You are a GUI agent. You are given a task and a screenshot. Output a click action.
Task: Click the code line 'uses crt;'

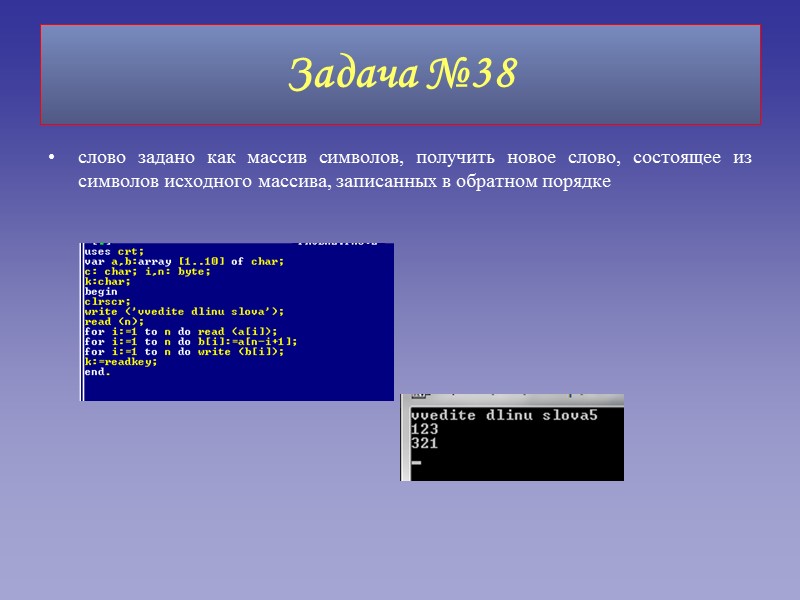click(114, 252)
